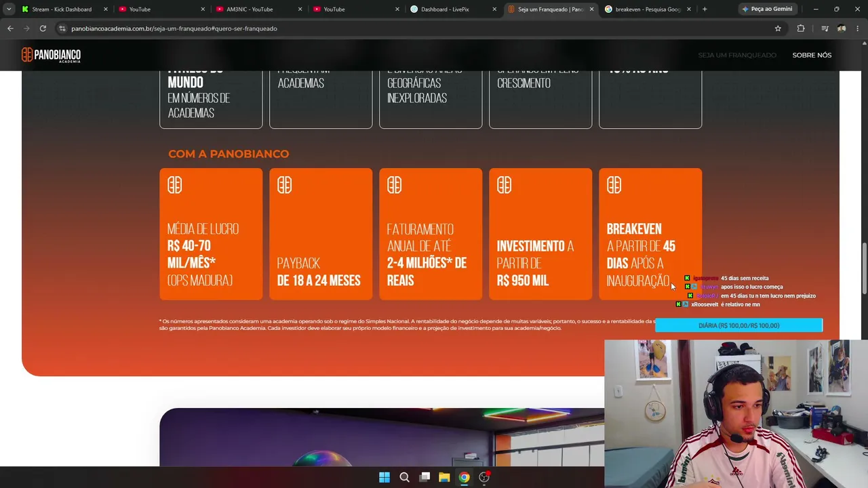Click the logo icon on the Investimento card
This screenshot has width=868, height=488.
coord(504,185)
